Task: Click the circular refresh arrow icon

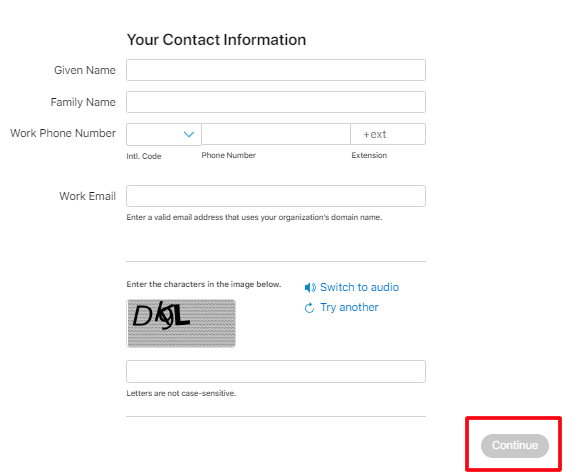Action: point(309,308)
